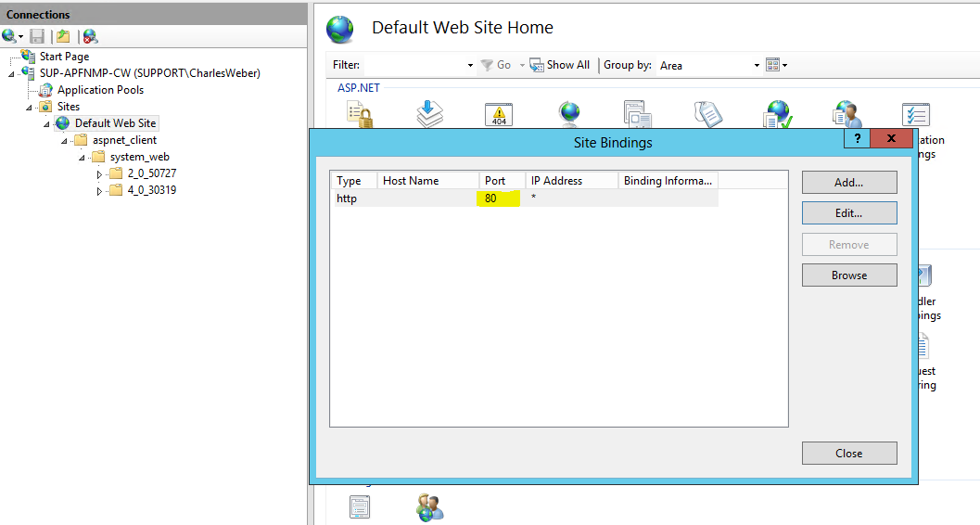The height and width of the screenshot is (525, 980).
Task: Click the Add... button
Action: click(849, 183)
